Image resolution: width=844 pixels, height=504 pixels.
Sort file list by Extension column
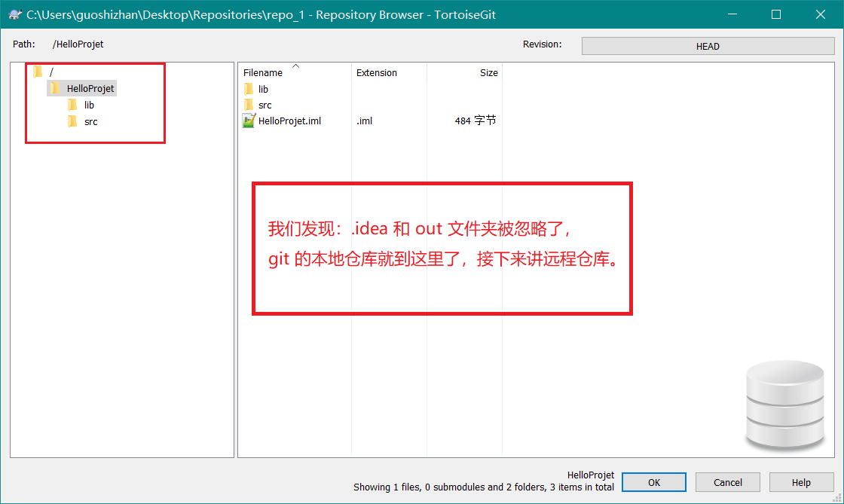tap(377, 73)
